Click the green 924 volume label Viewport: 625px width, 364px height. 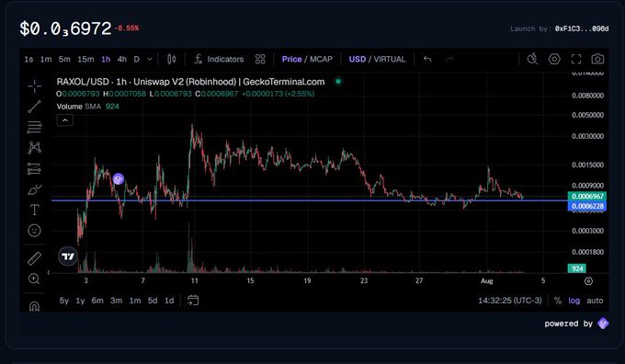click(x=577, y=268)
